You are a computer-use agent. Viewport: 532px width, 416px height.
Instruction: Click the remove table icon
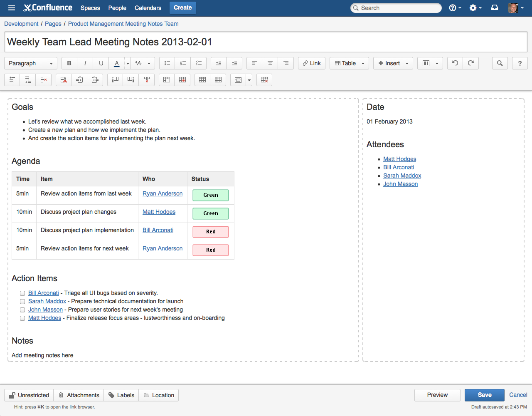264,80
